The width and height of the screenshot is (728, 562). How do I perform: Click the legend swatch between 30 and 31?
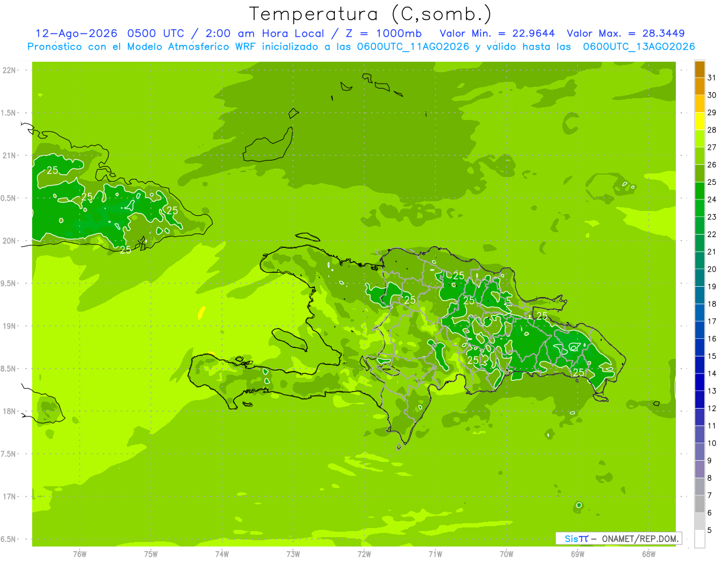699,86
